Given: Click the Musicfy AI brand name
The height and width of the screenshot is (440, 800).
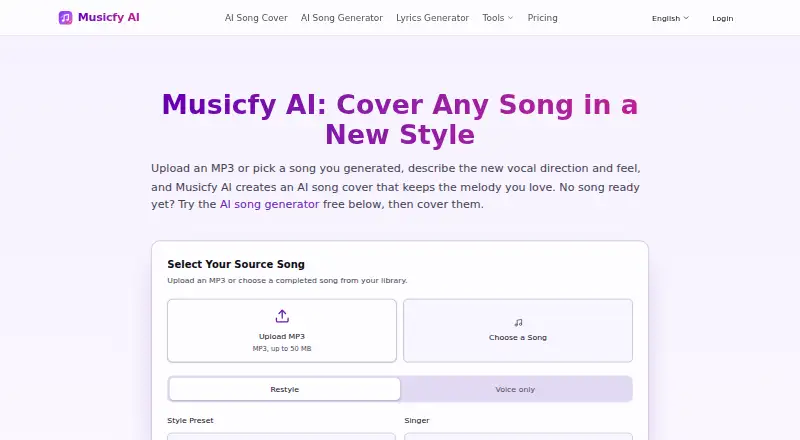Looking at the screenshot, I should tap(109, 17).
